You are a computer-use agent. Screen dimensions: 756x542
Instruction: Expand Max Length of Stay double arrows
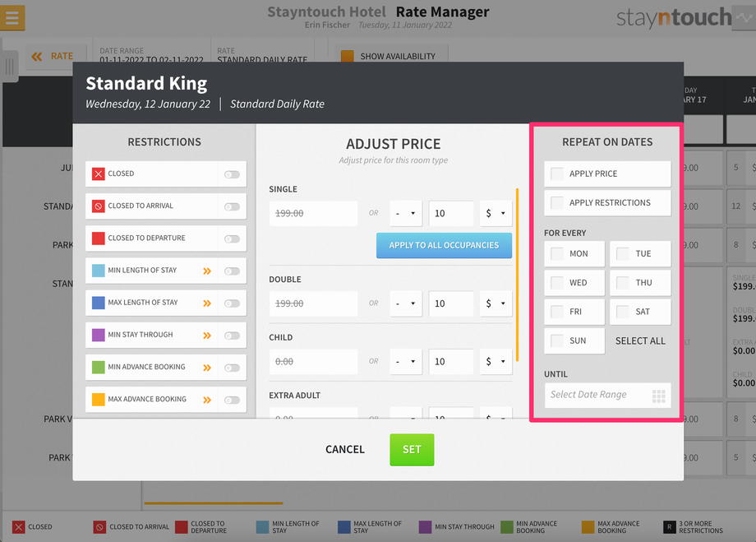coord(207,303)
